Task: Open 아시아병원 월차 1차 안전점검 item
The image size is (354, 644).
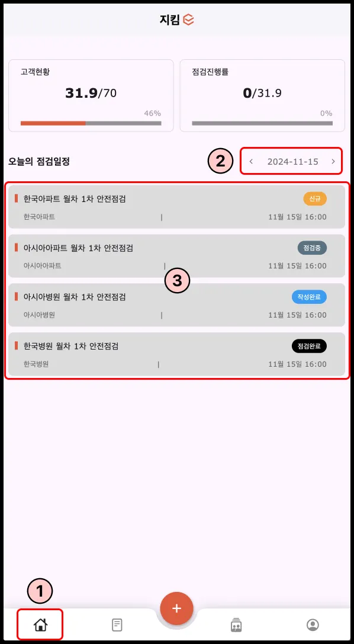Action: pyautogui.click(x=177, y=305)
